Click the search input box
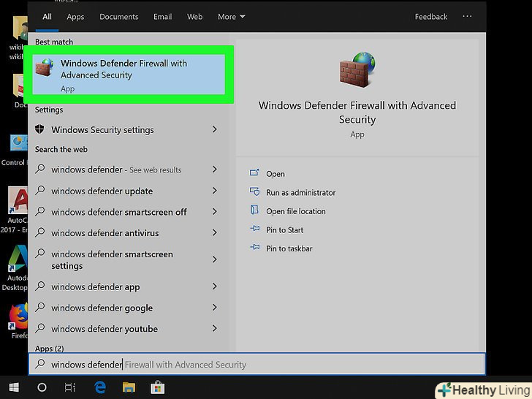The height and width of the screenshot is (399, 532). 256,364
